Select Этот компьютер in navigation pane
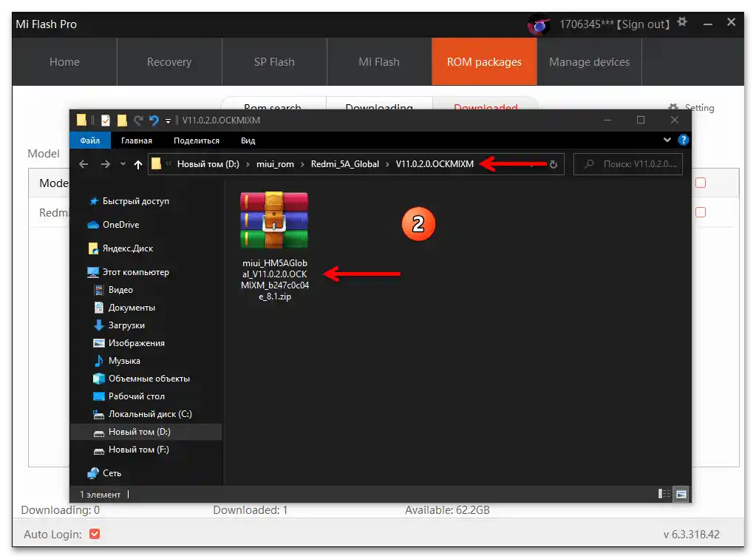The image size is (756, 559). pos(129,272)
